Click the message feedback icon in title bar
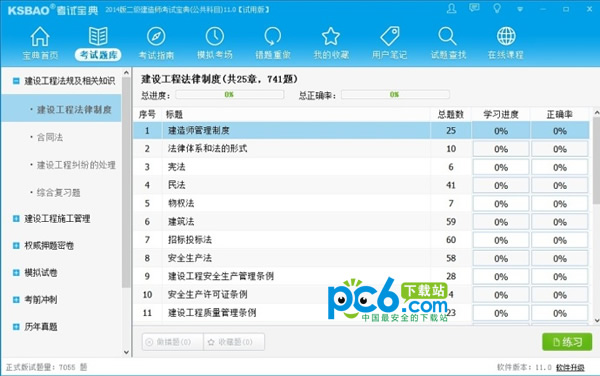This screenshot has height=376, width=600. (474, 8)
